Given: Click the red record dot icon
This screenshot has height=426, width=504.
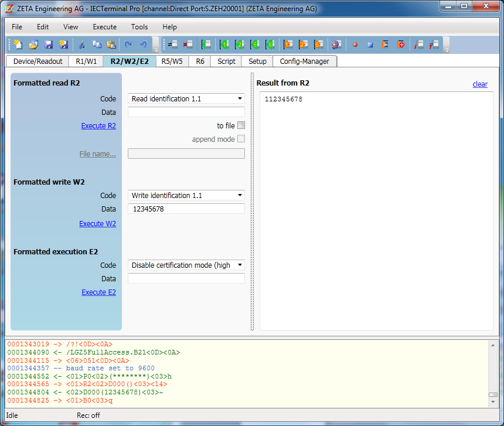Looking at the screenshot, I should click(x=355, y=45).
